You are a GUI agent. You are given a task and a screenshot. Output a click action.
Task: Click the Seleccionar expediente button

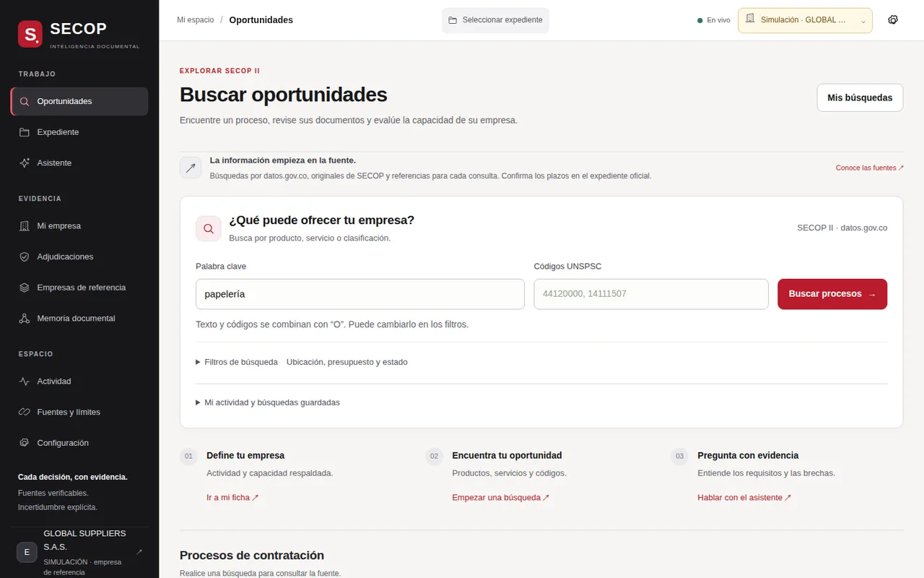pos(495,20)
